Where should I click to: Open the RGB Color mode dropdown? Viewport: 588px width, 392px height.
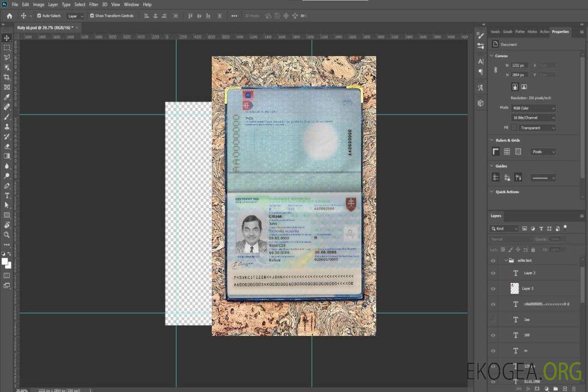(534, 108)
